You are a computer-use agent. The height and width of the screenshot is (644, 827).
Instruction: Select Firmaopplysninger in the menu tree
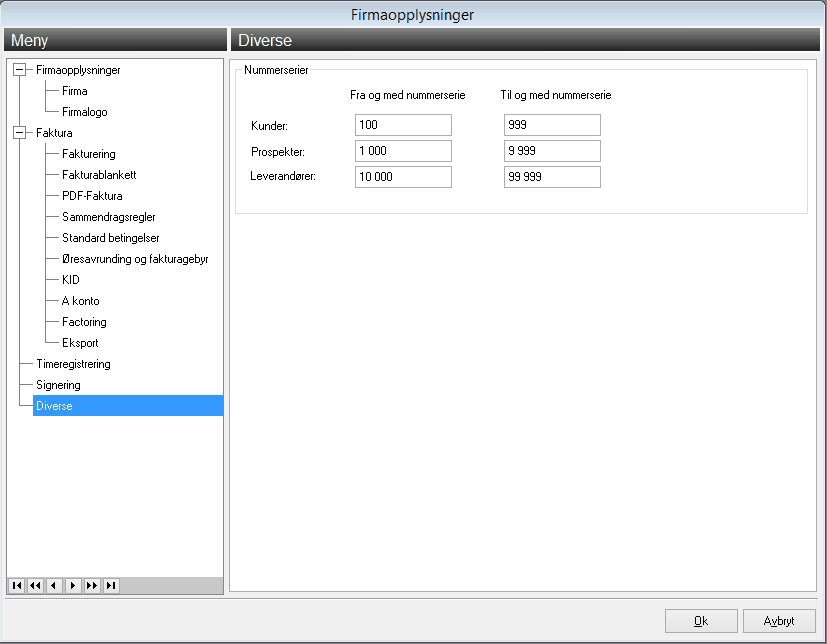(78, 70)
